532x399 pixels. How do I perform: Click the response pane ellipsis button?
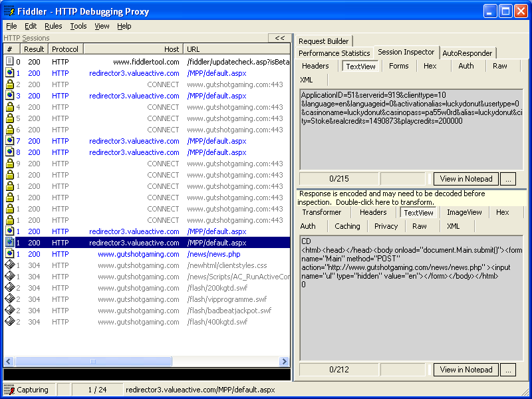pyautogui.click(x=508, y=370)
